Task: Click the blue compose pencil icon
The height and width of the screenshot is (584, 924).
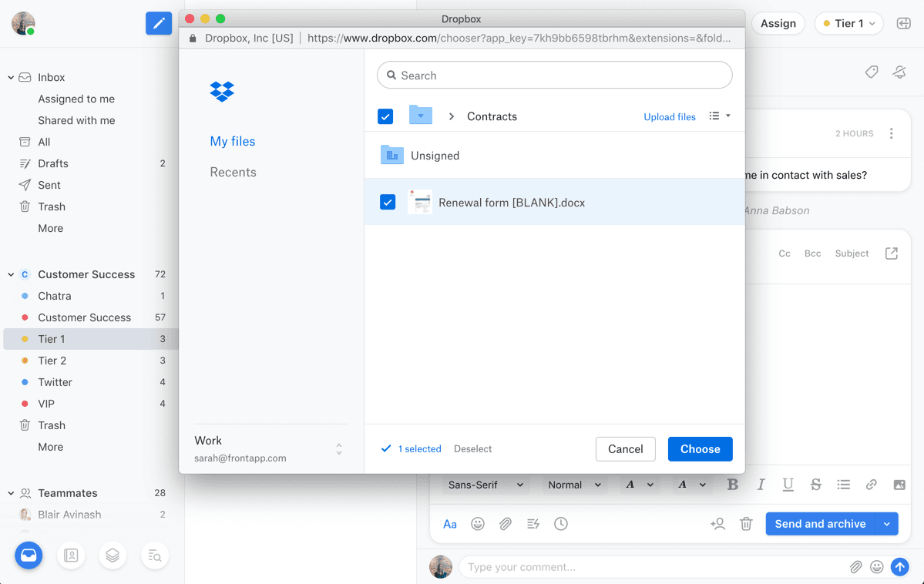Action: click(x=159, y=23)
